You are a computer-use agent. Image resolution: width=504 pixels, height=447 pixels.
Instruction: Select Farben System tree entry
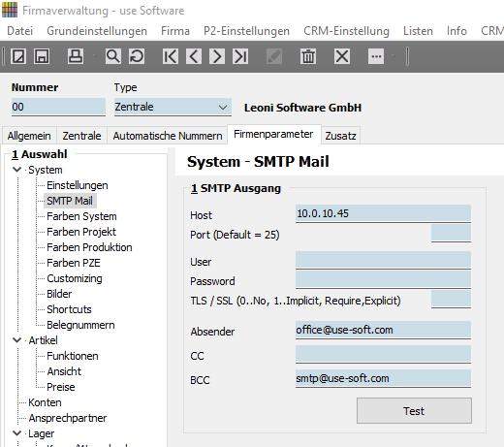(81, 216)
